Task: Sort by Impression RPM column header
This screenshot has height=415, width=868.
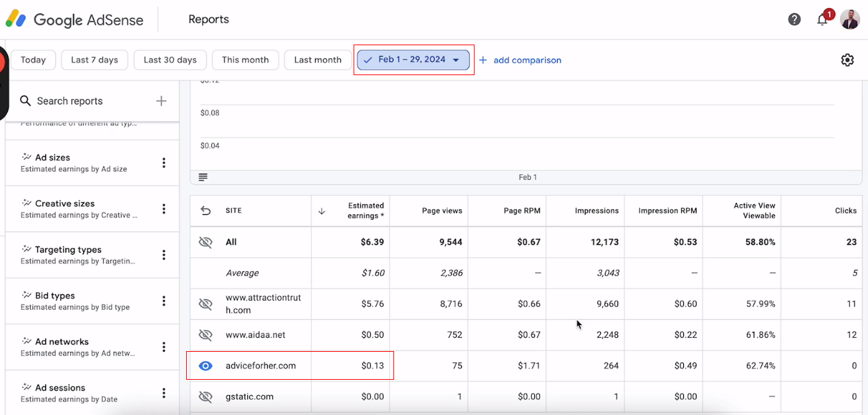Action: (x=667, y=211)
